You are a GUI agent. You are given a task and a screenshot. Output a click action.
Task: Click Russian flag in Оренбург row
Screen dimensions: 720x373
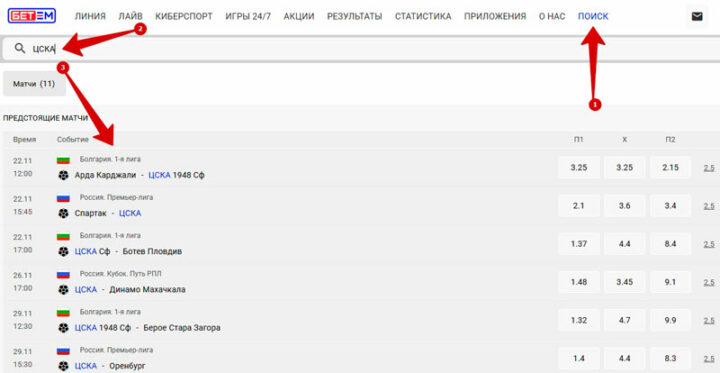pos(63,350)
